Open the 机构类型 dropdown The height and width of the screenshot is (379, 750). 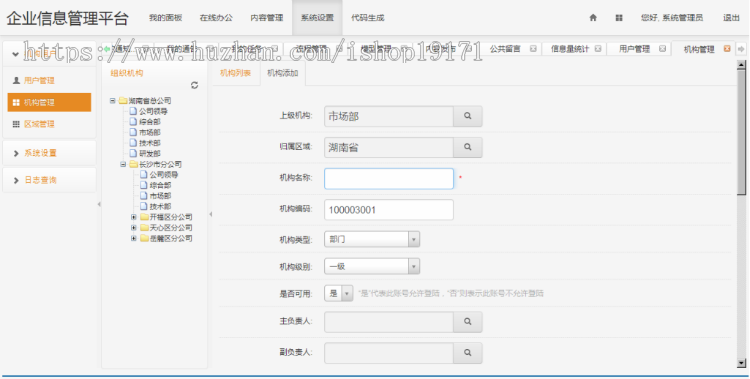click(x=414, y=239)
